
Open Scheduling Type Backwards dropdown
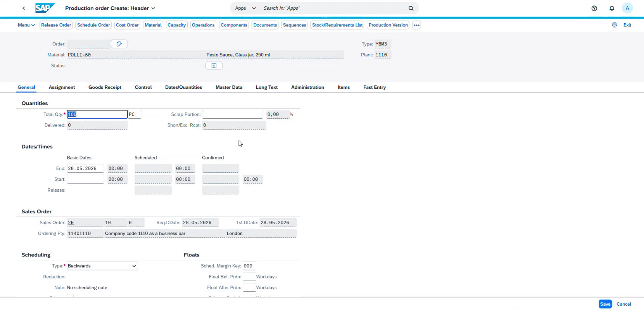(x=102, y=266)
